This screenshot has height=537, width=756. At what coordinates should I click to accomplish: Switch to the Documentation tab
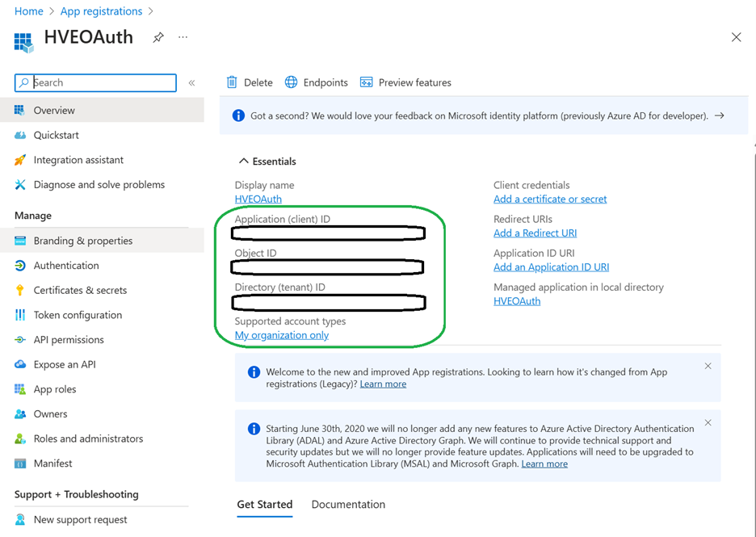(x=348, y=504)
